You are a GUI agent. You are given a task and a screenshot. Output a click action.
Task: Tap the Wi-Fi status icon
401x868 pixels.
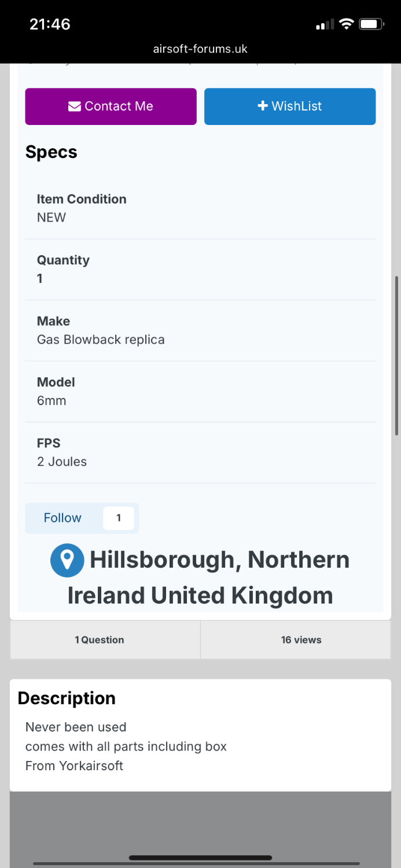pyautogui.click(x=346, y=24)
